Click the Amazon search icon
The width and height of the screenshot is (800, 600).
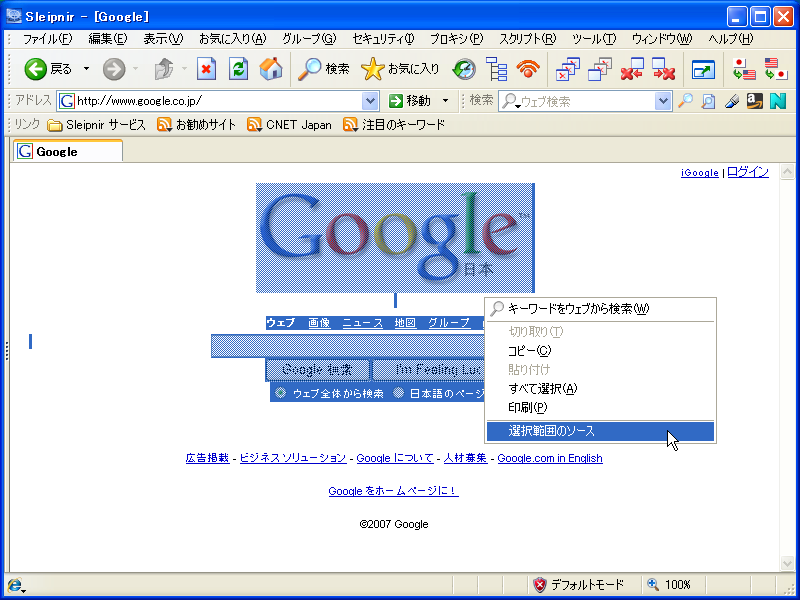[755, 101]
